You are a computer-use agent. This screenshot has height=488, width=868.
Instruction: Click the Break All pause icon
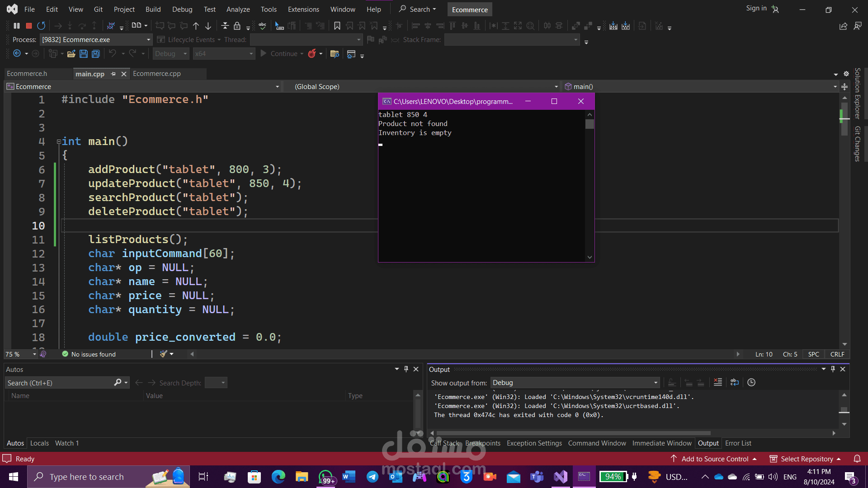coord(17,26)
